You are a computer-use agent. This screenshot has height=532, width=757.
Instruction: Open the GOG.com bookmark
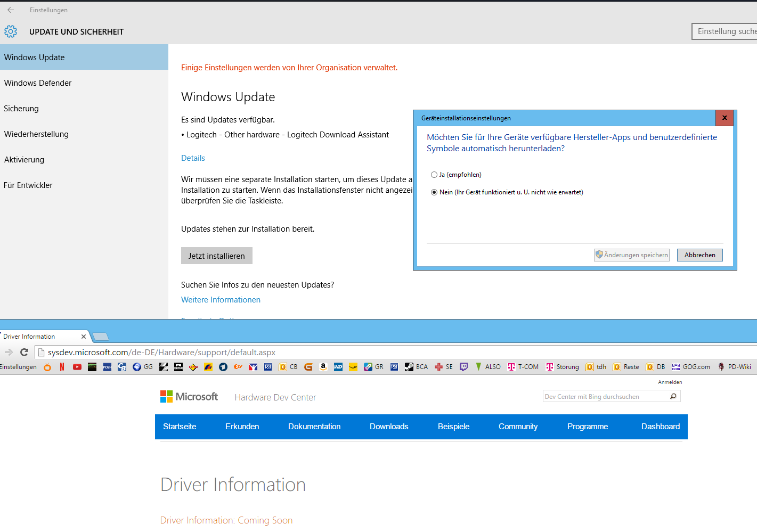pyautogui.click(x=691, y=367)
